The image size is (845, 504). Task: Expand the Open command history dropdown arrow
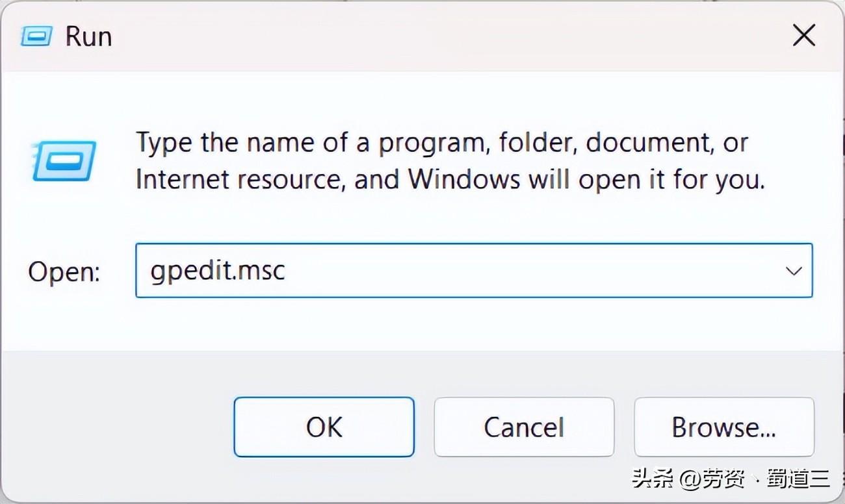pyautogui.click(x=793, y=271)
